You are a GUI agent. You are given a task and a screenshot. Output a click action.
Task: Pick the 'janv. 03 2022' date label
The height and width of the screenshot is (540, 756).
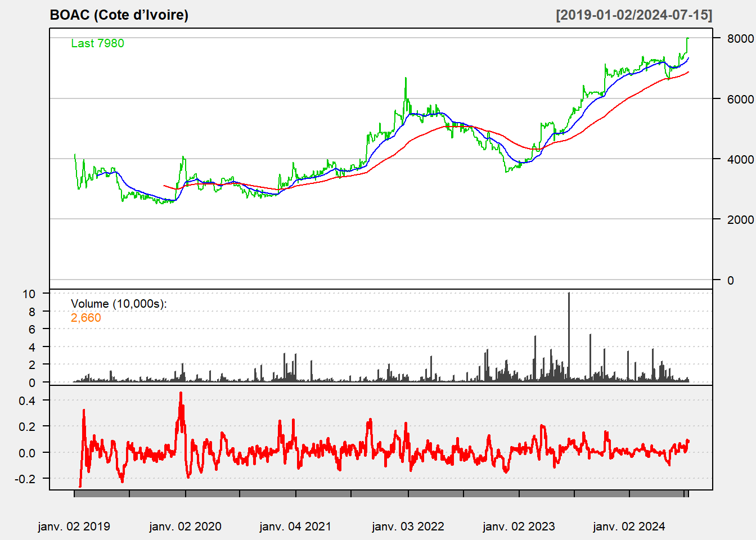tap(408, 526)
